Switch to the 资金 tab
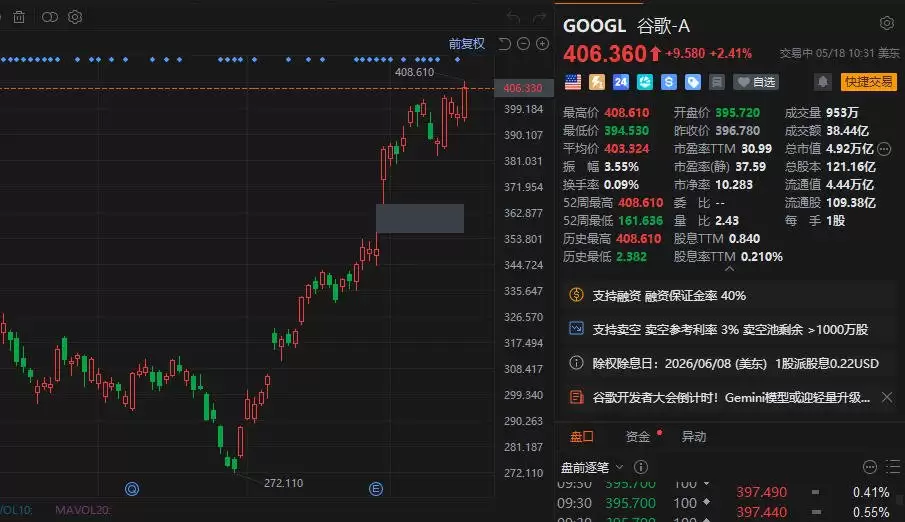Screen dimensions: 905x522 638,437
